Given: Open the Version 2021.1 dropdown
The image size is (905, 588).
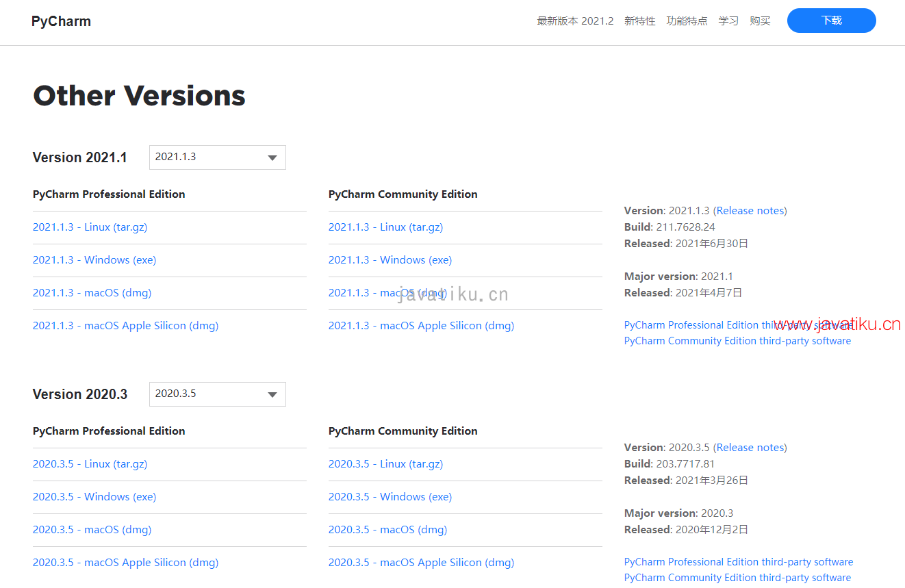Looking at the screenshot, I should click(217, 157).
